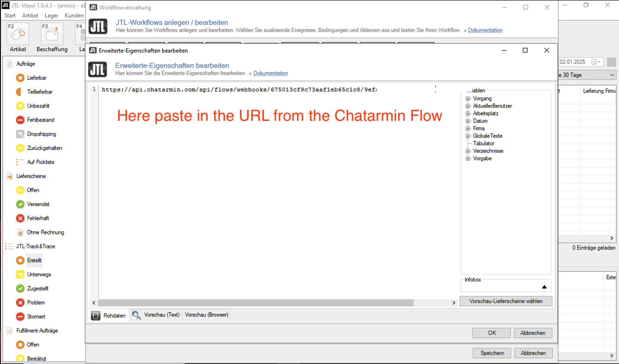Select the Lieferbar orders status icon
619x364 pixels.
point(20,78)
